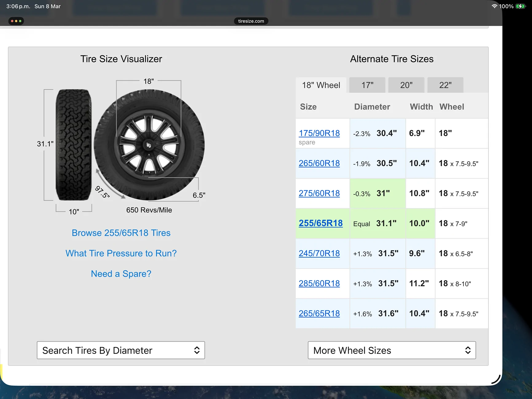This screenshot has width=532, height=399.
Task: Open the Search Tires By Diameter dropdown
Action: point(121,350)
